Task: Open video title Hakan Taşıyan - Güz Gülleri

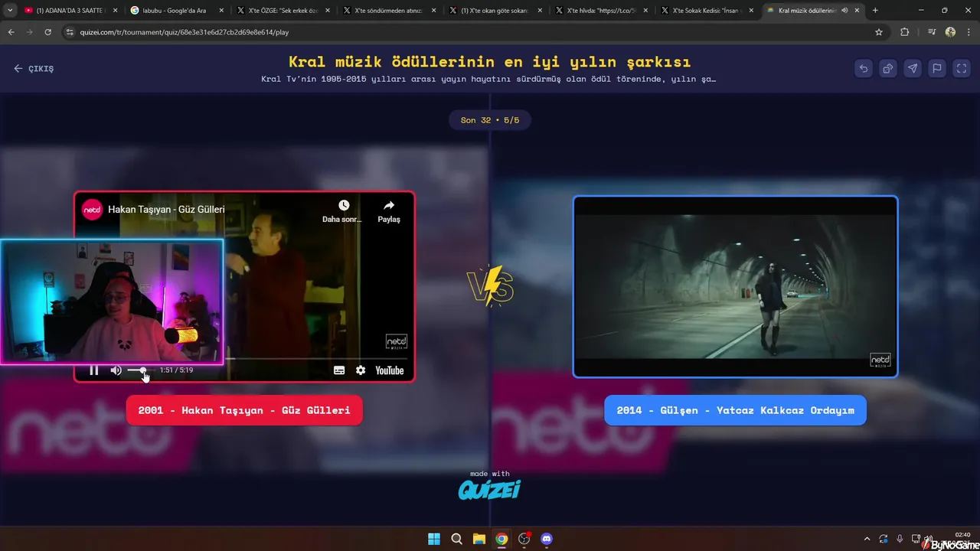Action: tap(166, 210)
